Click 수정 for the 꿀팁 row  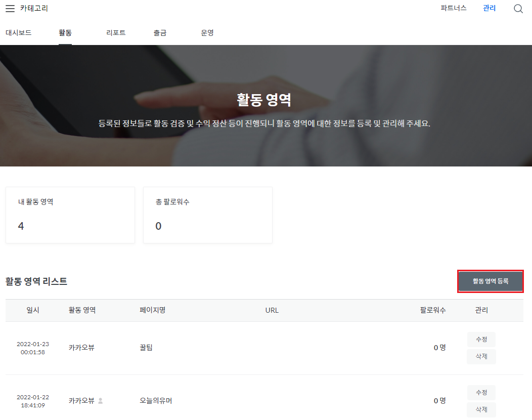click(481, 339)
